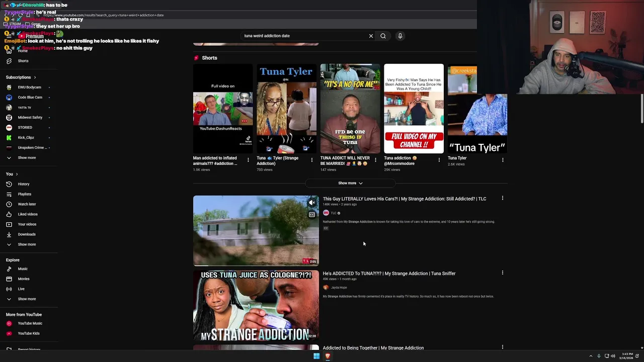This screenshot has width=644, height=362.
Task: Unmute the car addiction video preview
Action: [x=312, y=203]
